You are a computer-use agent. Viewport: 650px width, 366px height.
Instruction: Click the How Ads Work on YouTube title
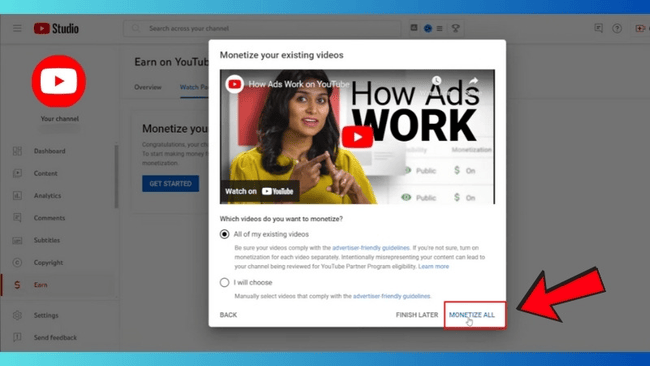pos(299,84)
